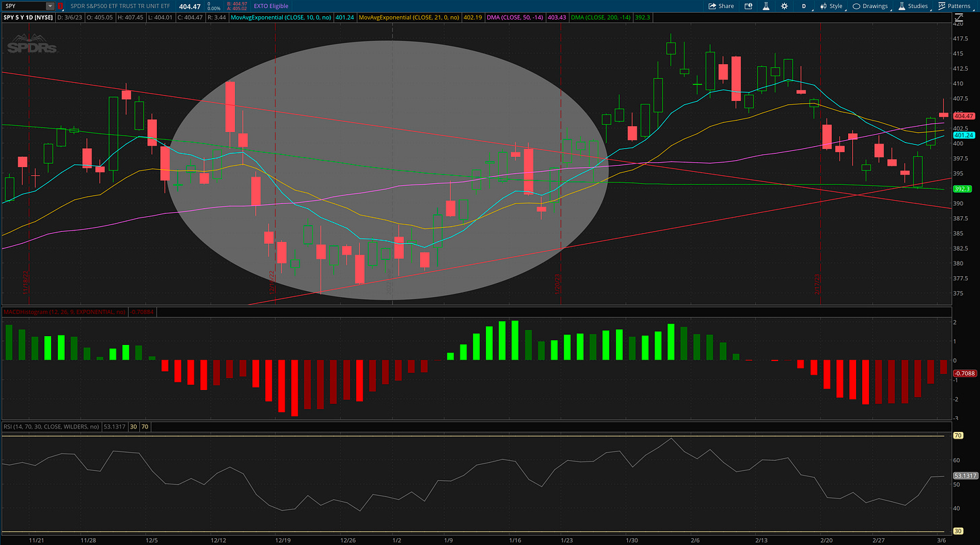Click the bid price B: 404.97
980x545 pixels.
238,4
